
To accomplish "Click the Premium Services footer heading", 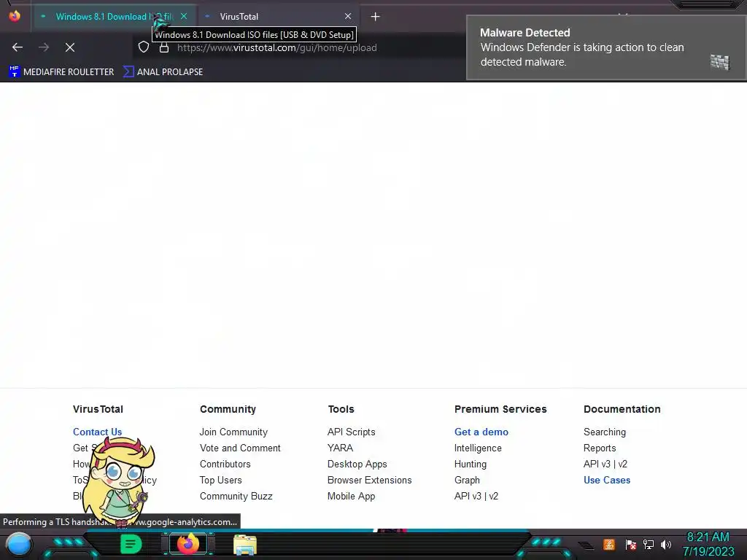I will pos(500,409).
